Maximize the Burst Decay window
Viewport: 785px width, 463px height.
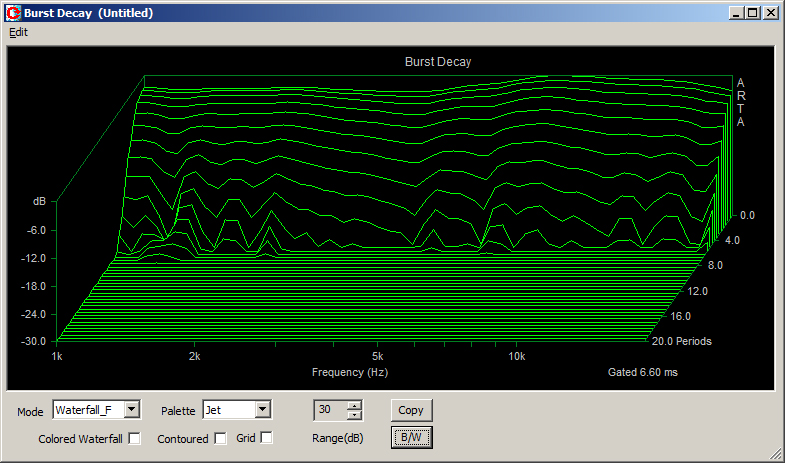click(x=753, y=13)
